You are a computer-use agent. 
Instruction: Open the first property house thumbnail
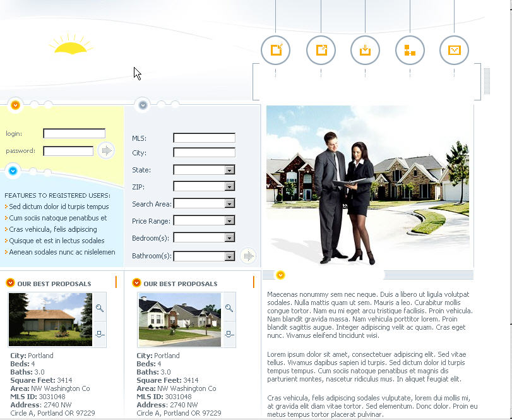pos(51,320)
